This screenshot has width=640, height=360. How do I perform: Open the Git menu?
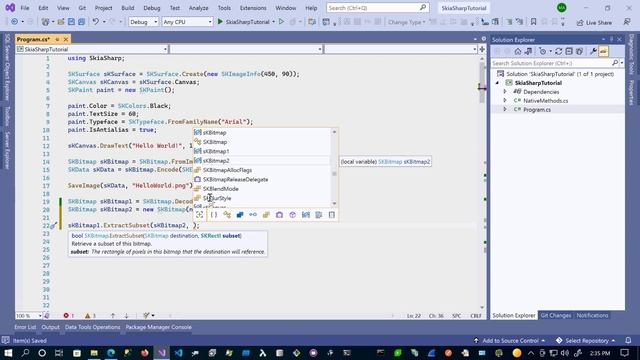[82, 8]
